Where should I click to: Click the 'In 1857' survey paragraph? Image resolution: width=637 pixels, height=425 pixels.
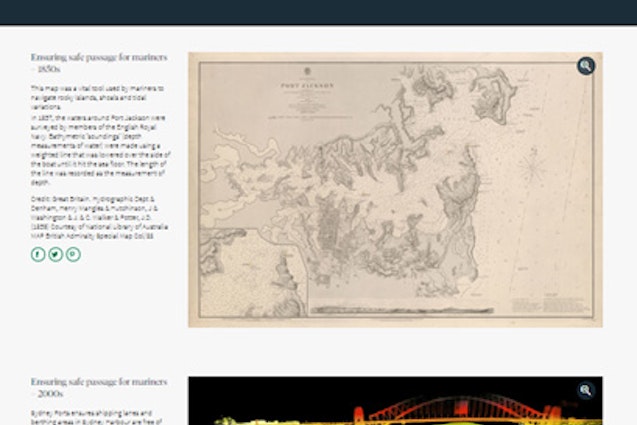click(97, 150)
